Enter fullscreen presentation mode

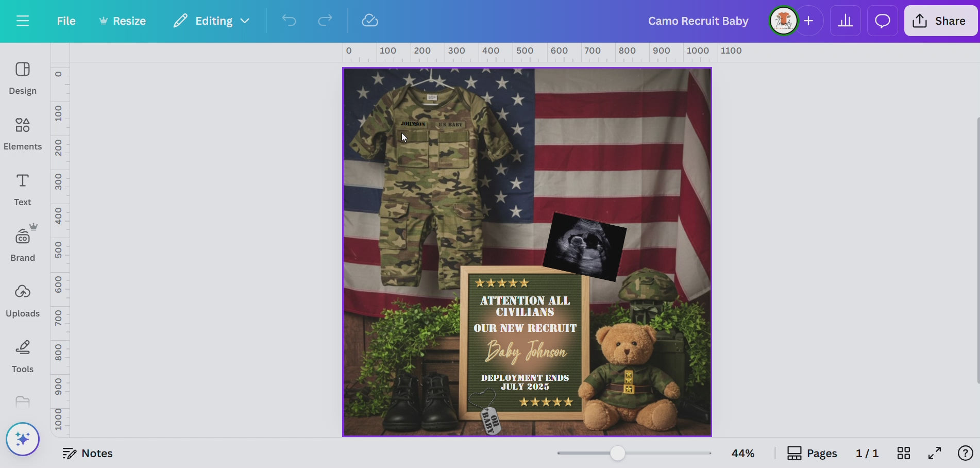pyautogui.click(x=935, y=454)
